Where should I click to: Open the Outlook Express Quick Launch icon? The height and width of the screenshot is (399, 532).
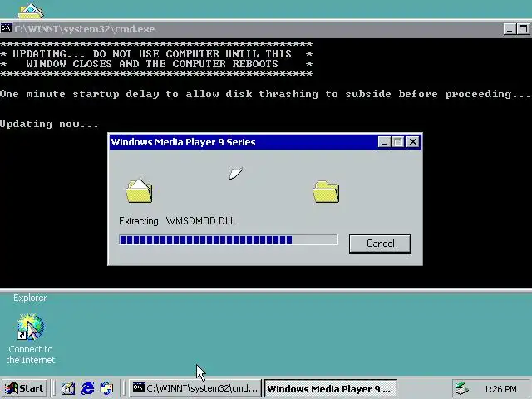click(x=106, y=388)
